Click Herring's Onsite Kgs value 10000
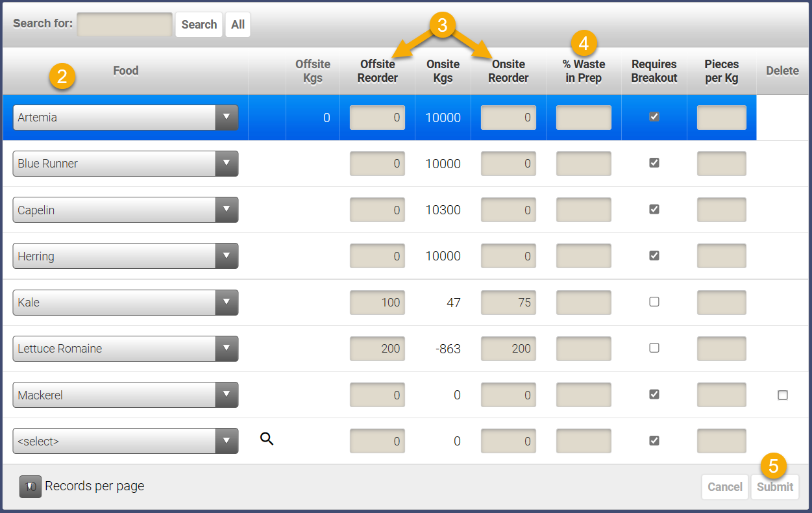Image resolution: width=812 pixels, height=513 pixels. 443,256
